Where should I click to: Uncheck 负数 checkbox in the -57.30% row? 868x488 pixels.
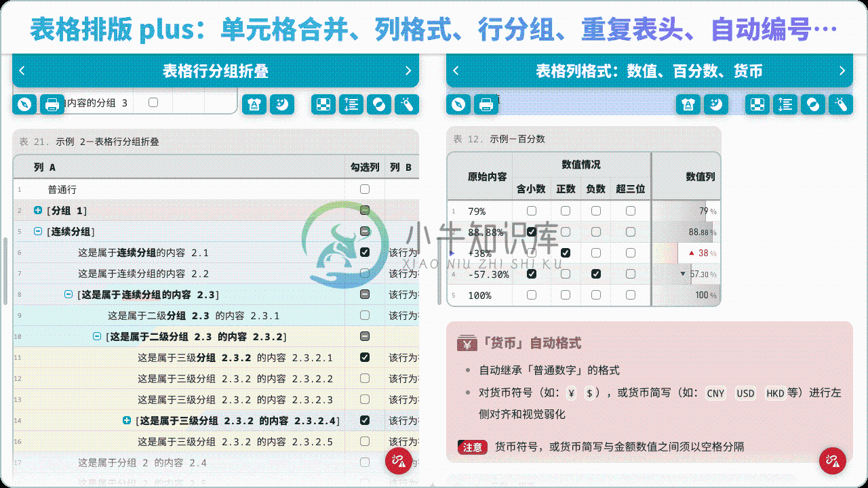tap(595, 274)
